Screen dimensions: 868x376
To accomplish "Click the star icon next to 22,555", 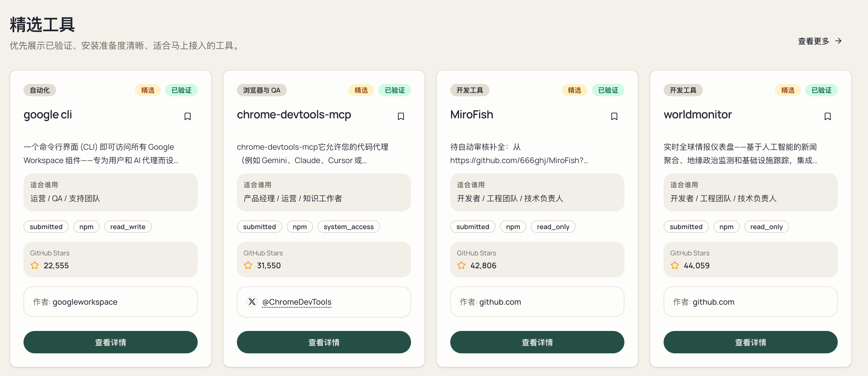I will 35,265.
